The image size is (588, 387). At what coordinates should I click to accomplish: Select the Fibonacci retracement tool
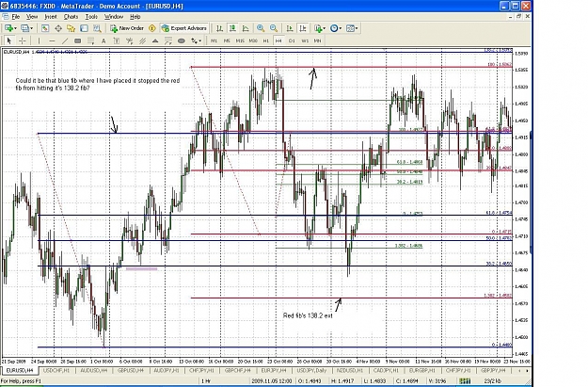pos(90,40)
